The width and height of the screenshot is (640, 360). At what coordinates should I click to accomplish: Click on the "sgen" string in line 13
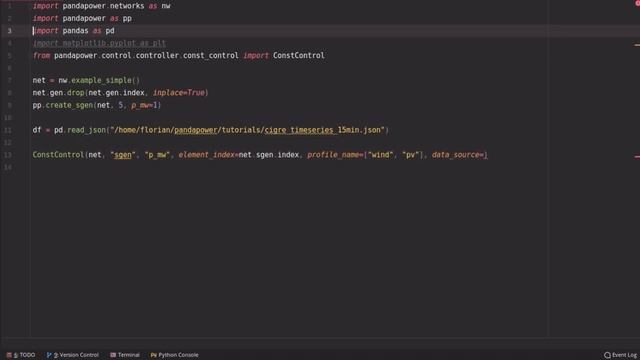(x=123, y=155)
